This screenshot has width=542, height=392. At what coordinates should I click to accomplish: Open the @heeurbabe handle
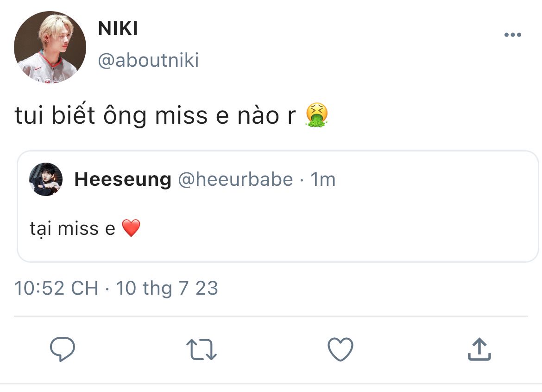coord(235,180)
